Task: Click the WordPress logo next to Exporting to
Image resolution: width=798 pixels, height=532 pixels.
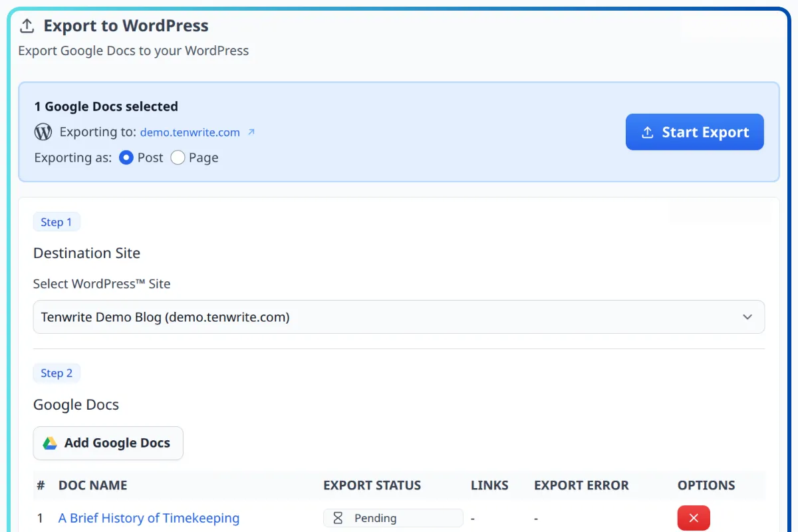Action: pos(43,132)
